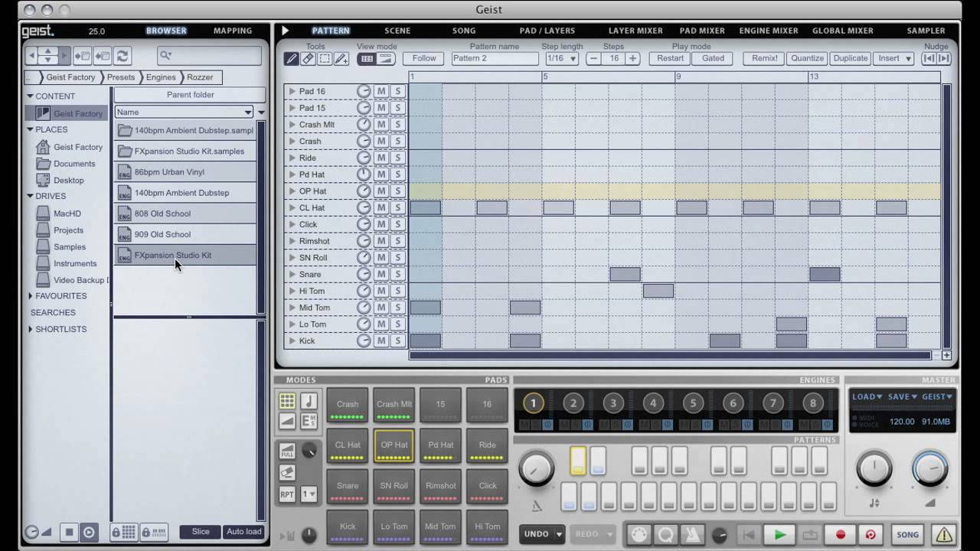Select the 808 Old School preset
Viewport: 980px width, 551px height.
click(x=185, y=214)
